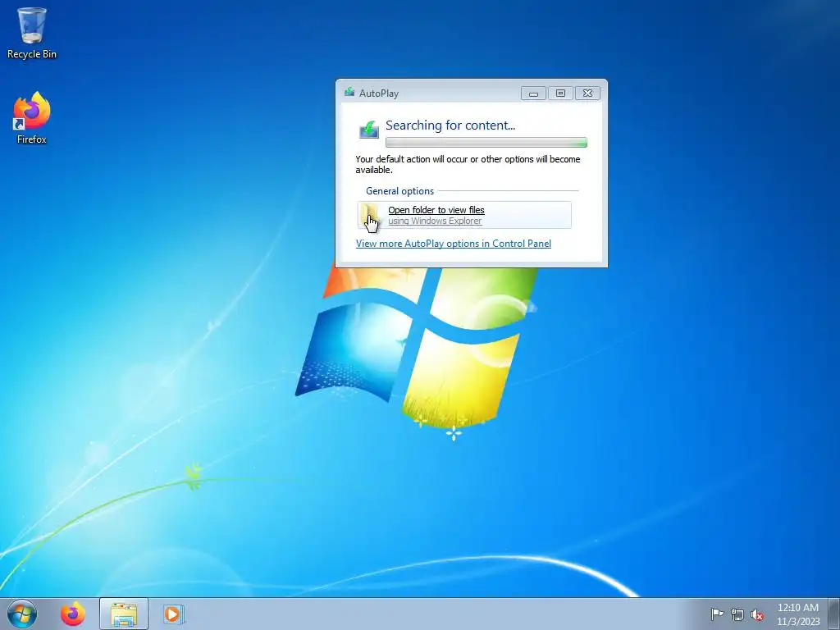Click the 'General options' section label
840x630 pixels.
(x=399, y=190)
